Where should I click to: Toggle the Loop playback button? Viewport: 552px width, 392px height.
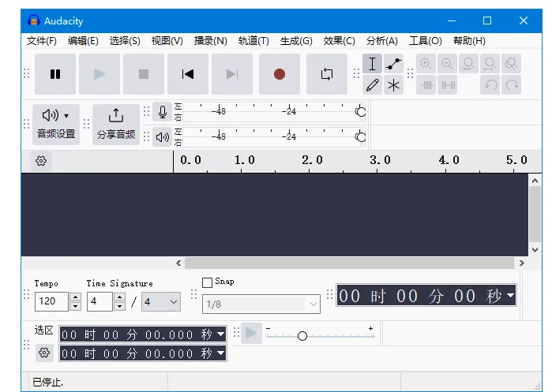click(327, 74)
